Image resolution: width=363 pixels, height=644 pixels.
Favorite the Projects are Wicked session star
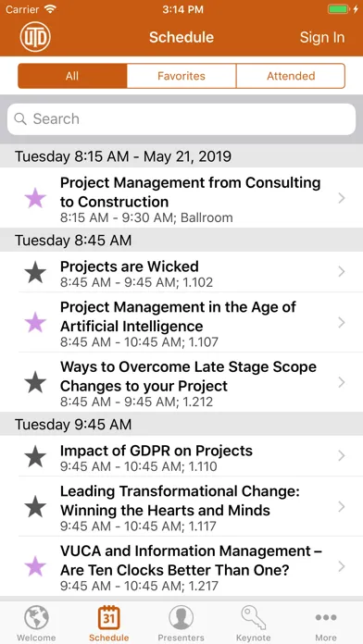(35, 272)
